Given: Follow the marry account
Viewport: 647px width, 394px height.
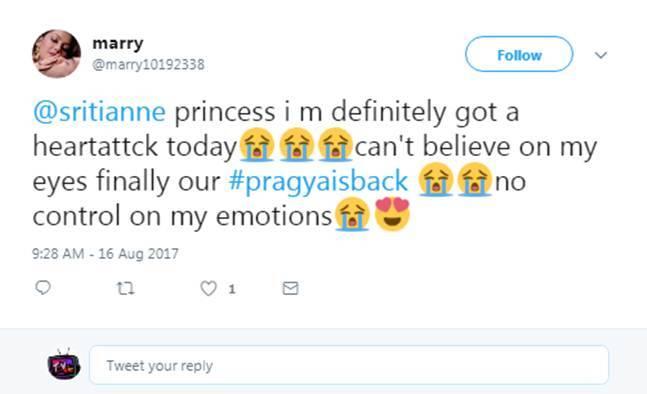Looking at the screenshot, I should [x=519, y=54].
